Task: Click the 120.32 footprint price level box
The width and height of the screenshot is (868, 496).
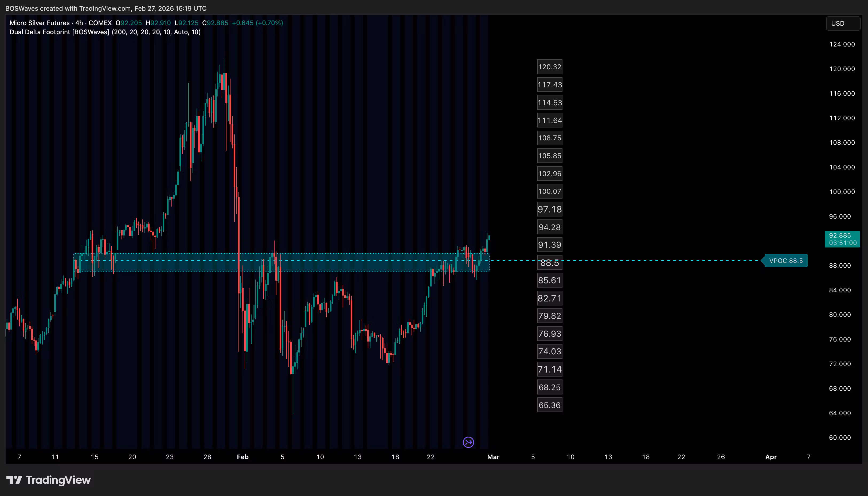Action: tap(549, 67)
